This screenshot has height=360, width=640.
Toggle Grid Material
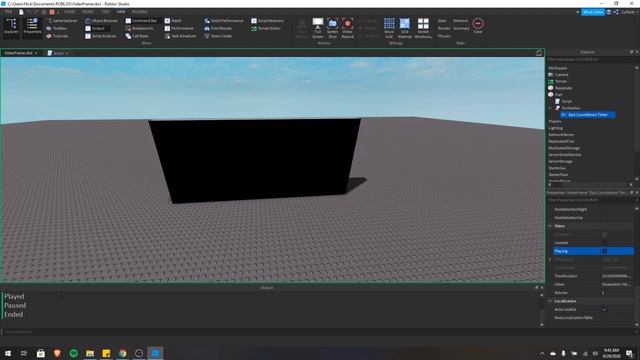[404, 28]
